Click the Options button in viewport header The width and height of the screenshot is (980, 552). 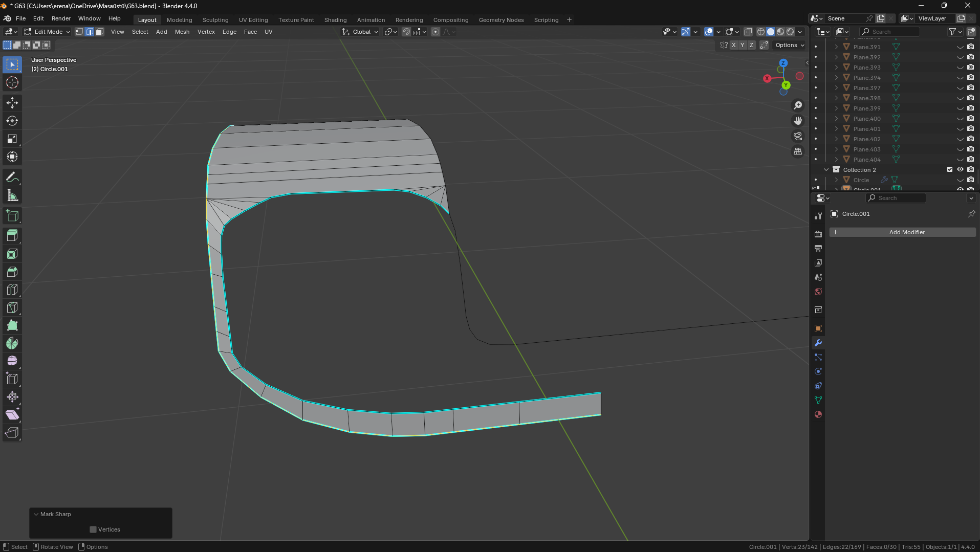pos(790,45)
